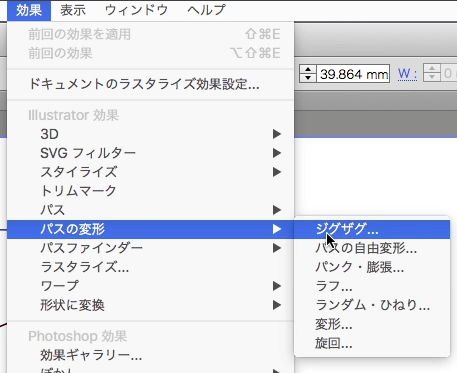Expand the 形状に変換 submenu
The width and height of the screenshot is (457, 373).
click(x=150, y=305)
